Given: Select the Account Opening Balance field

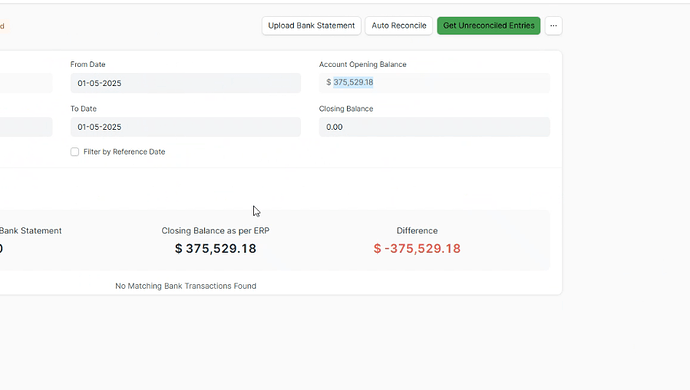Looking at the screenshot, I should 434,83.
